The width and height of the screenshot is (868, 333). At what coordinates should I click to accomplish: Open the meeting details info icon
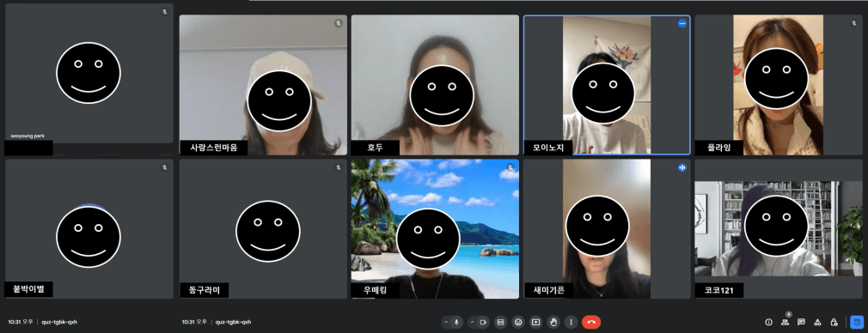pos(768,322)
